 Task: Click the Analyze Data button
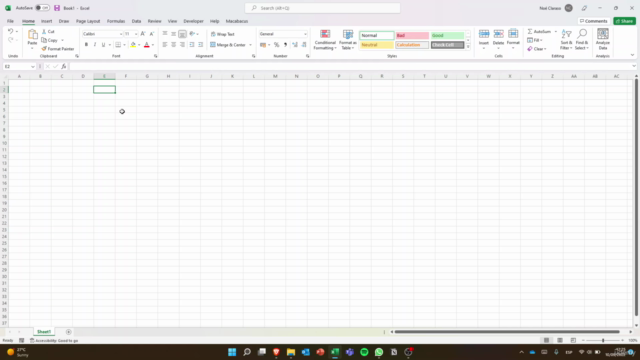[x=602, y=39]
